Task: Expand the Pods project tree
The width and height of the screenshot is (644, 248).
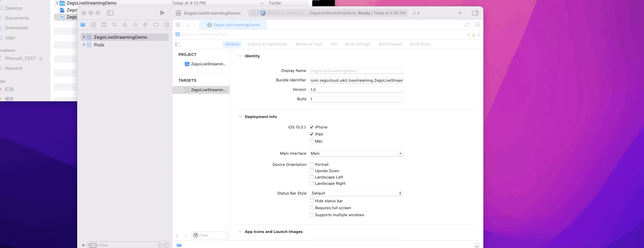Action: click(x=84, y=45)
